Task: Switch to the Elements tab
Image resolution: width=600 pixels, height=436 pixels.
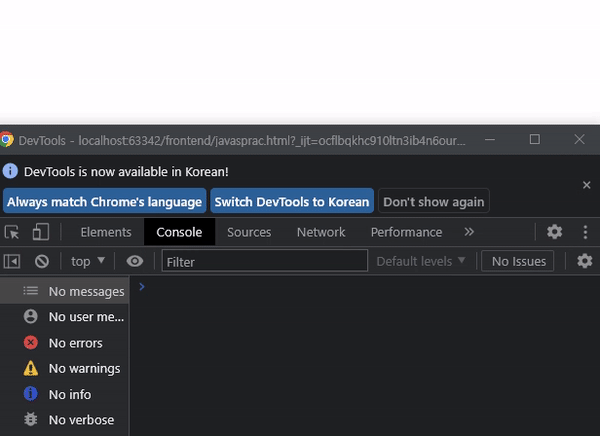Action: (106, 232)
